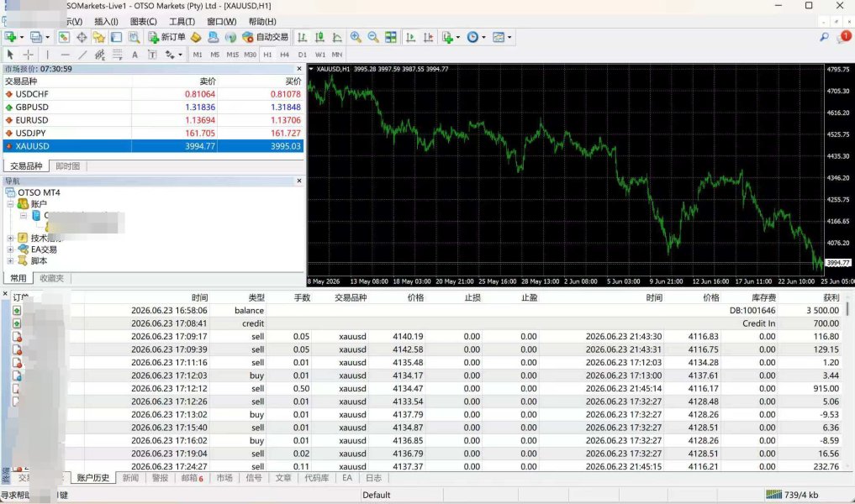Switch timeframe to M30

tap(250, 55)
